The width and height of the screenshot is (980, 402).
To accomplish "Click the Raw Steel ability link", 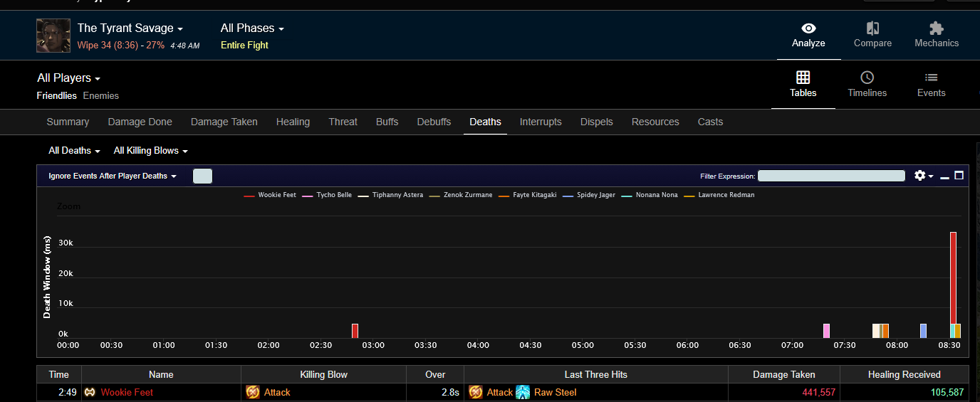I will pyautogui.click(x=556, y=392).
